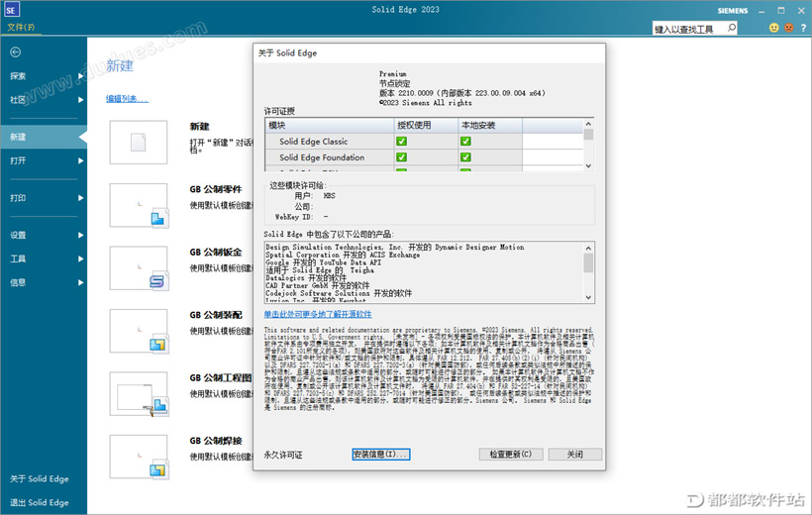Viewport: 812px width, 515px height.
Task: Click the 模块 column header
Action: (x=330, y=126)
